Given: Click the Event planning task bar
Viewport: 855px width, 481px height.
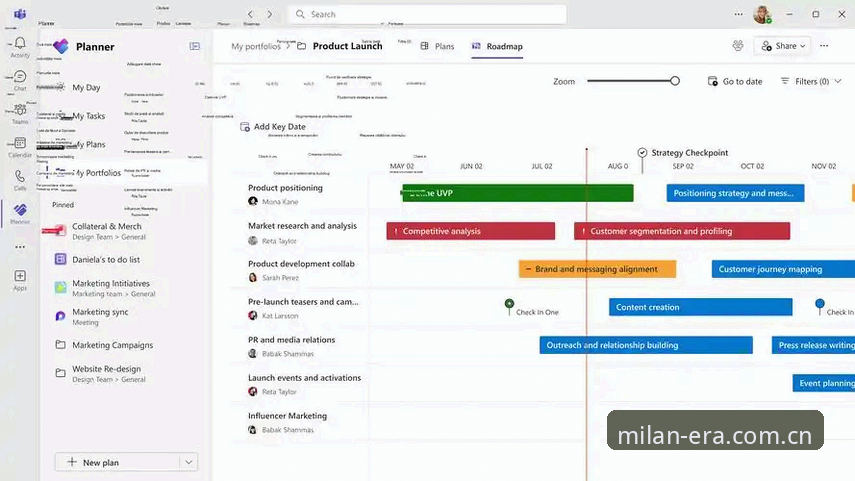Looking at the screenshot, I should pyautogui.click(x=823, y=383).
